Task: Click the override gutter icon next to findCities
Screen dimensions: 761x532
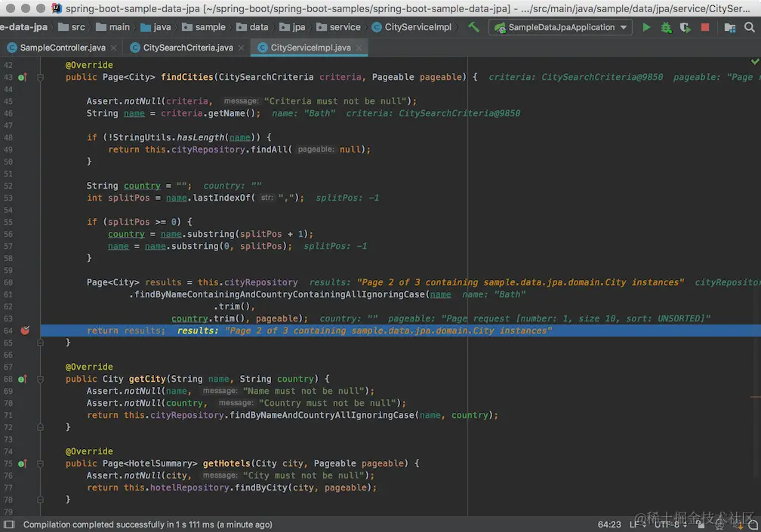Action: [x=23, y=77]
